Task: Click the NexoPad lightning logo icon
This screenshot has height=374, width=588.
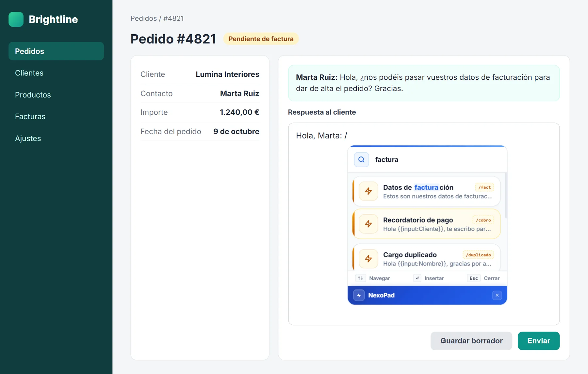Action: pos(359,295)
